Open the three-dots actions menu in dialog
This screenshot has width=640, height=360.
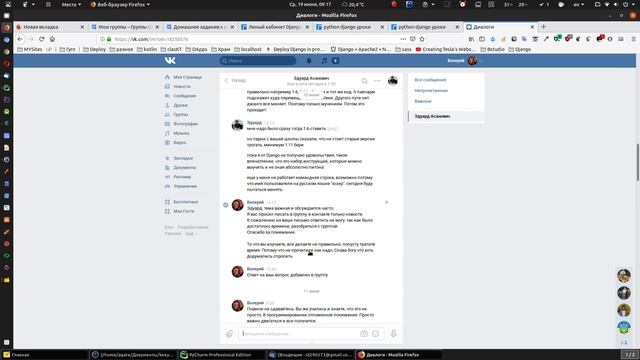click(377, 80)
